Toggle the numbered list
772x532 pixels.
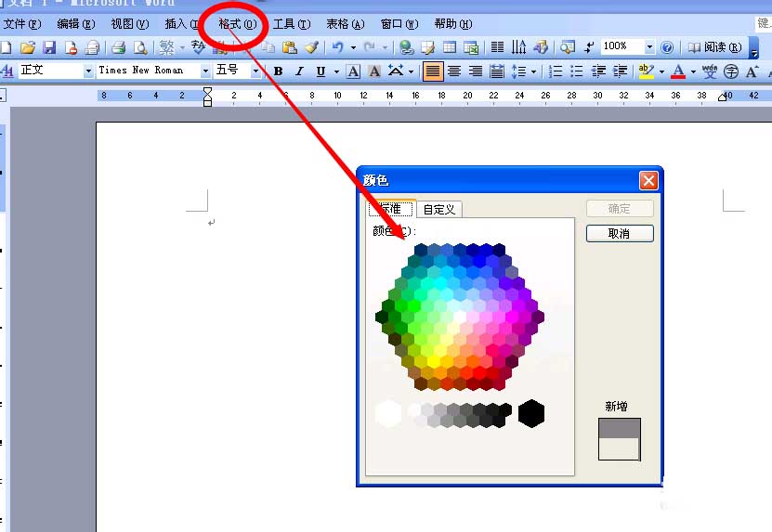[556, 71]
